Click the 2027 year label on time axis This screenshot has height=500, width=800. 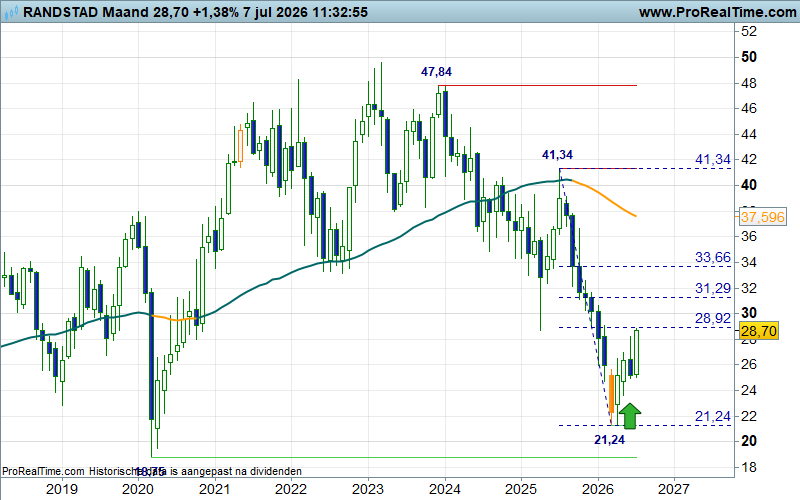(674, 489)
